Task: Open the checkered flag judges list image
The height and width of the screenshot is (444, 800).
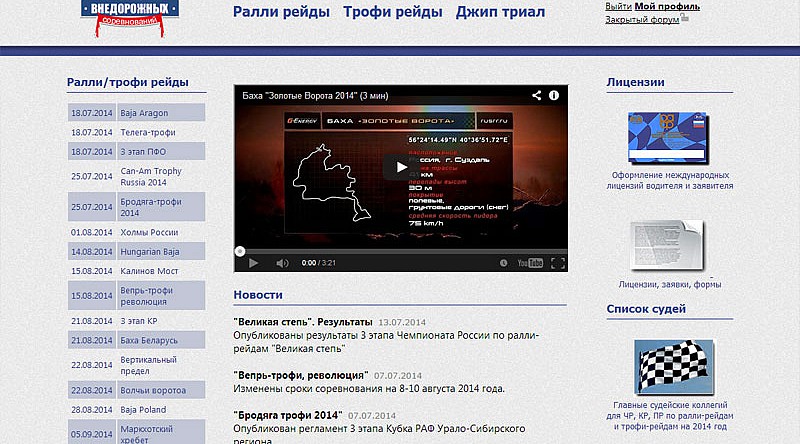Action: tap(666, 366)
